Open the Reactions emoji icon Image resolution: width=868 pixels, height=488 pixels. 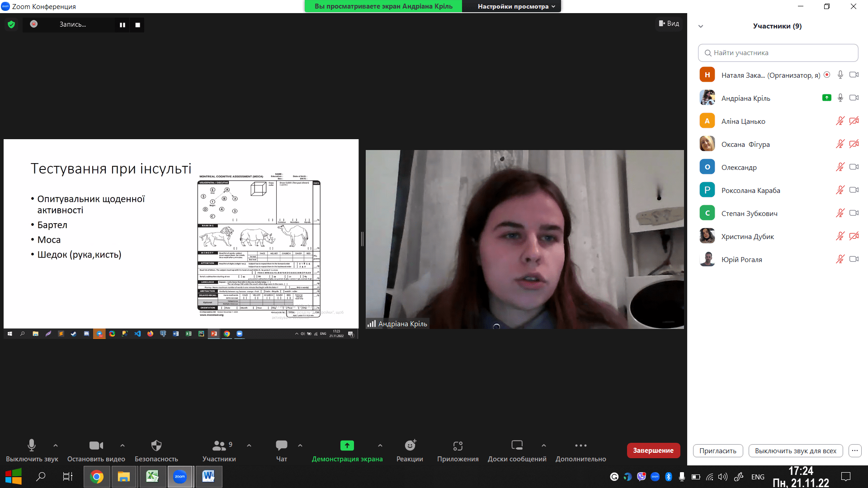[x=410, y=446]
